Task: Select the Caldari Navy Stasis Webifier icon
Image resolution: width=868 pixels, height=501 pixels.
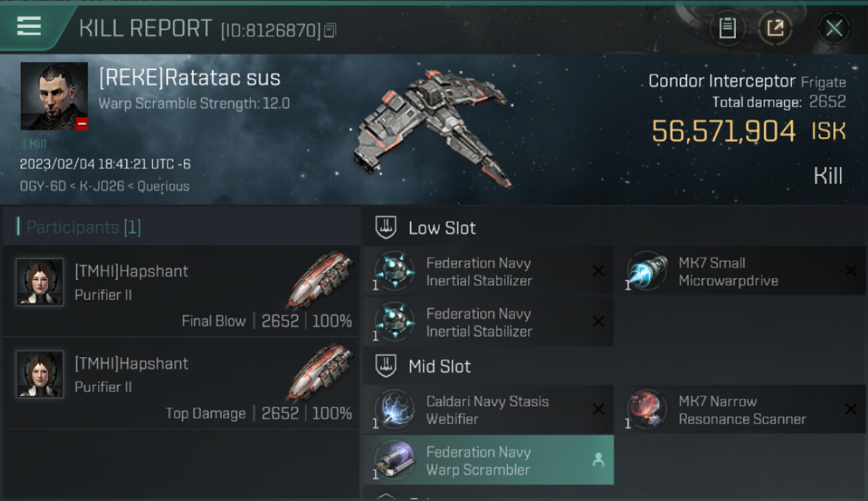Action: coord(394,409)
